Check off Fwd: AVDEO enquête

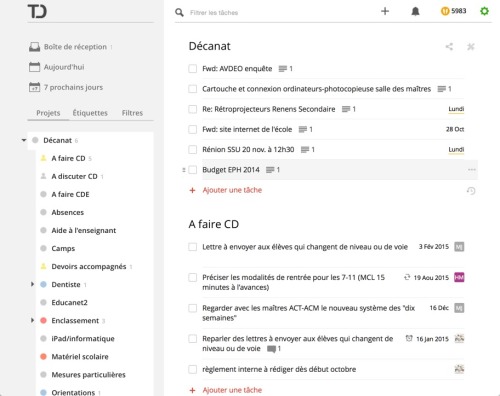tap(193, 69)
